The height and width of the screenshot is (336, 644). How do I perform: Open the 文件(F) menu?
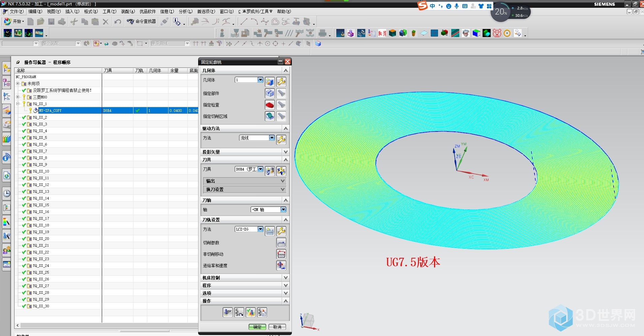pos(17,11)
